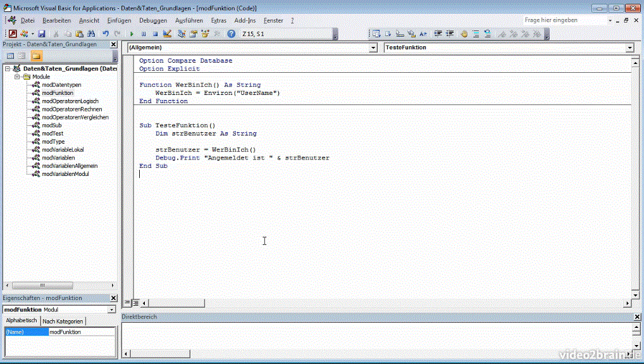
Task: Open the Edit toolbar options arrow
Action: pos(547,35)
